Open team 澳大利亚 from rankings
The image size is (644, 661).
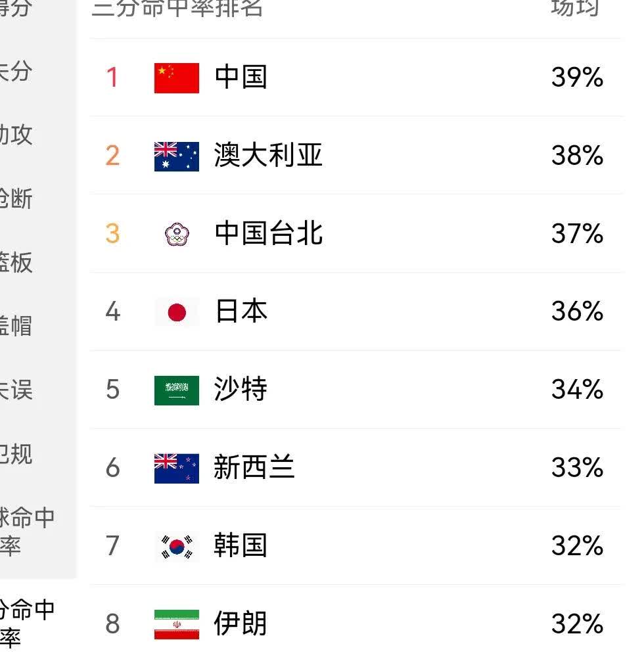click(268, 156)
